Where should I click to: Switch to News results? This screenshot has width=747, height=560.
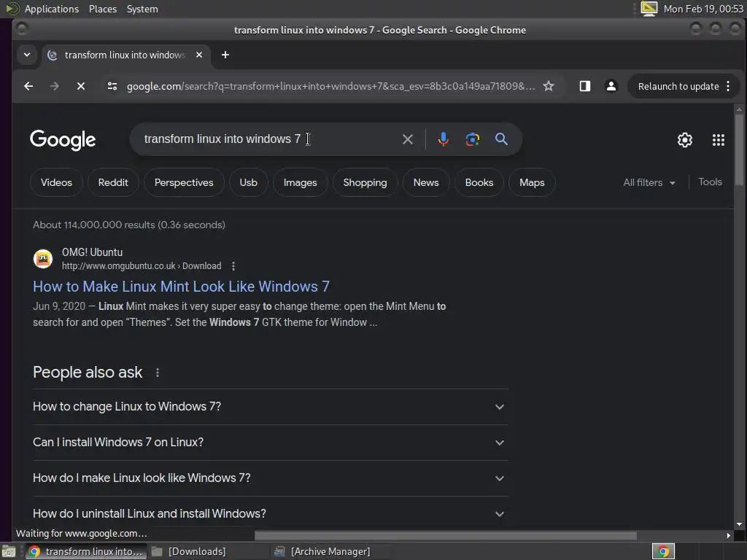(x=426, y=183)
